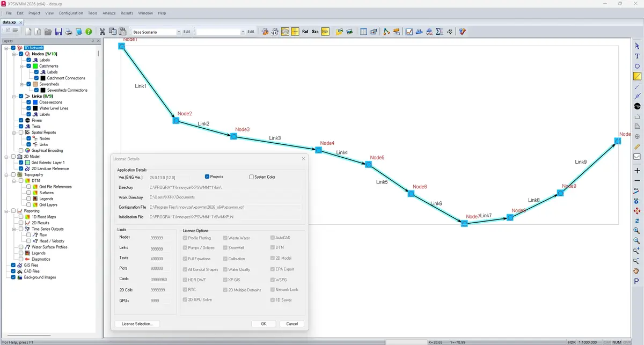Viewport: 644px width, 345px height.
Task: Click the Water Surface Profiles tree item
Action: [x=49, y=247]
